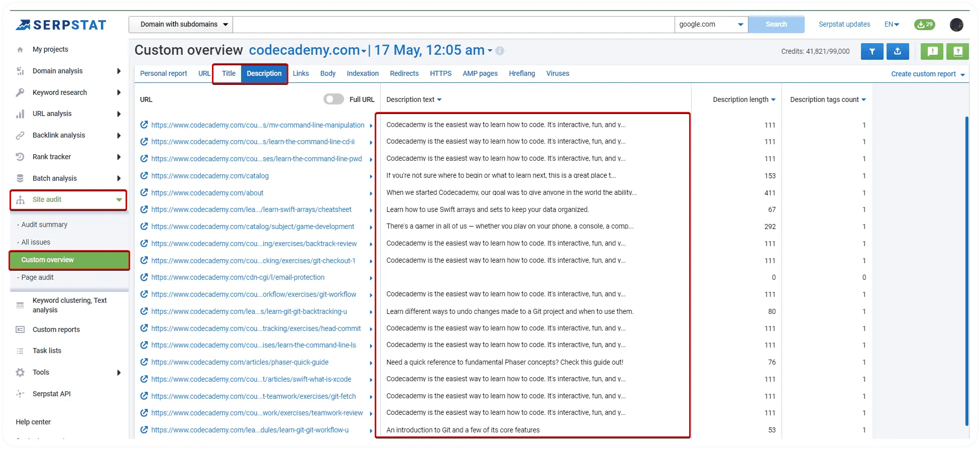Open external link icon for phaser-quick-guide URL

(x=144, y=362)
